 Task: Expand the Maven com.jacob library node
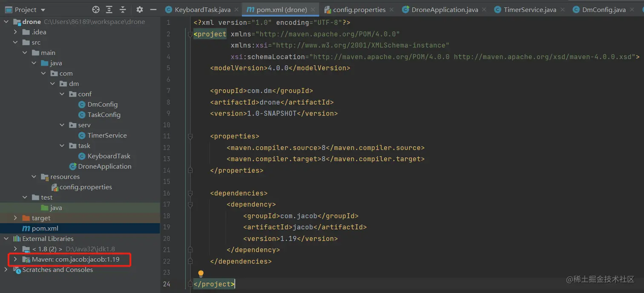[16, 259]
